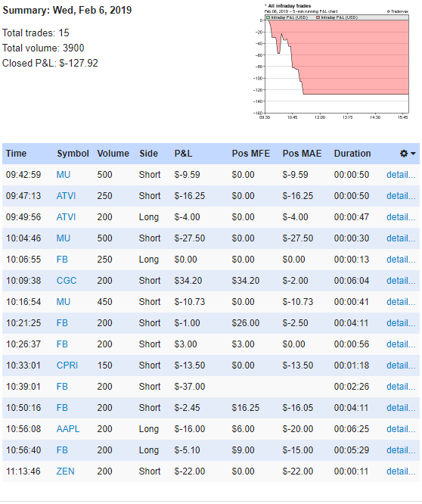The image size is (422, 504).
Task: Open detail link for 10:50:16 FB trade
Action: (401, 408)
